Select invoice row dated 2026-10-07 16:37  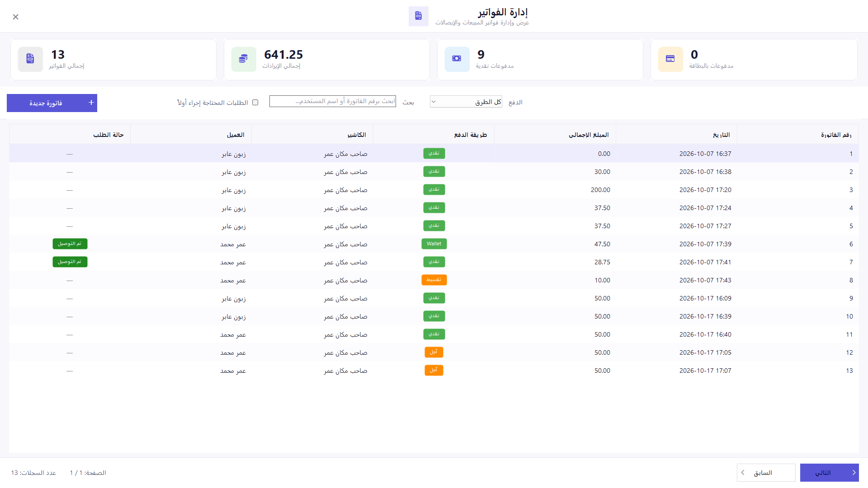[x=434, y=154]
